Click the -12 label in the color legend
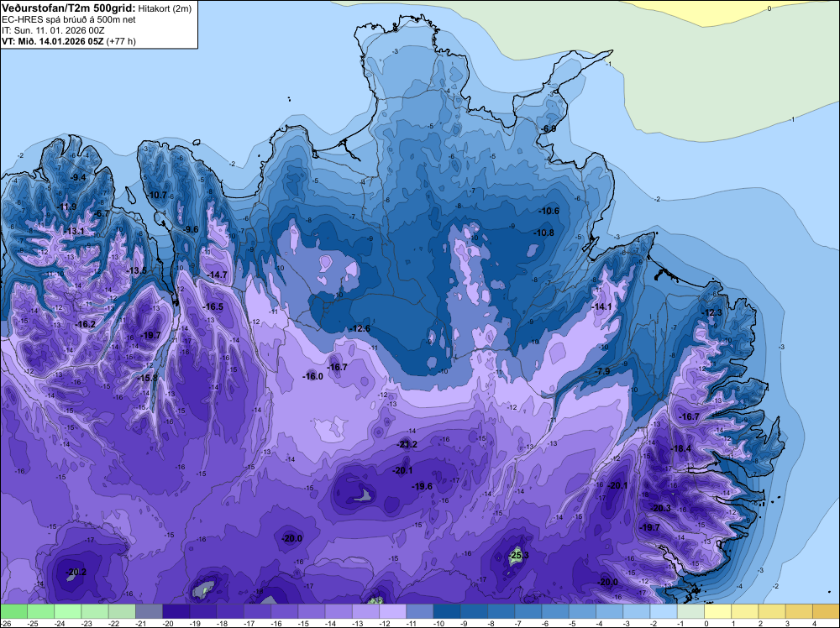 pos(386,624)
